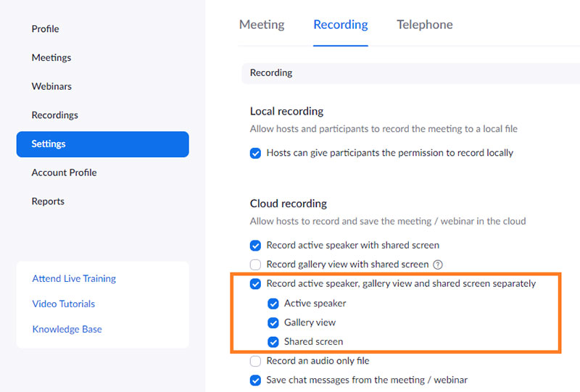Enable Record an audio only file
Screen dimensions: 580x392
255,361
